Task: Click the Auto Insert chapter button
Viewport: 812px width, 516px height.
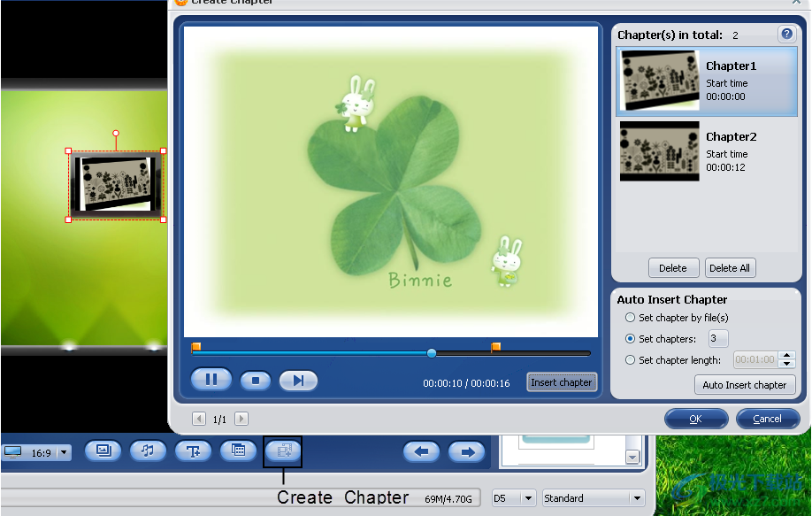Action: (745, 385)
